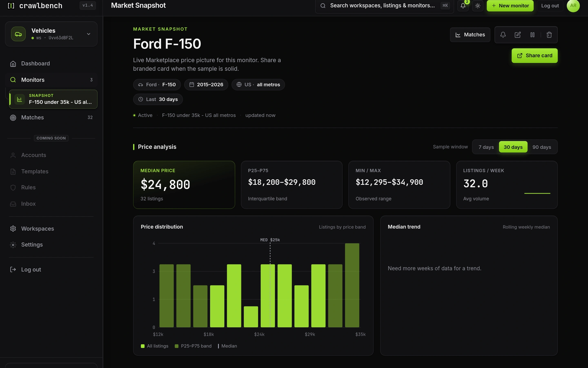Click the Market Snapshot page title
This screenshot has width=588, height=368.
(x=138, y=6)
